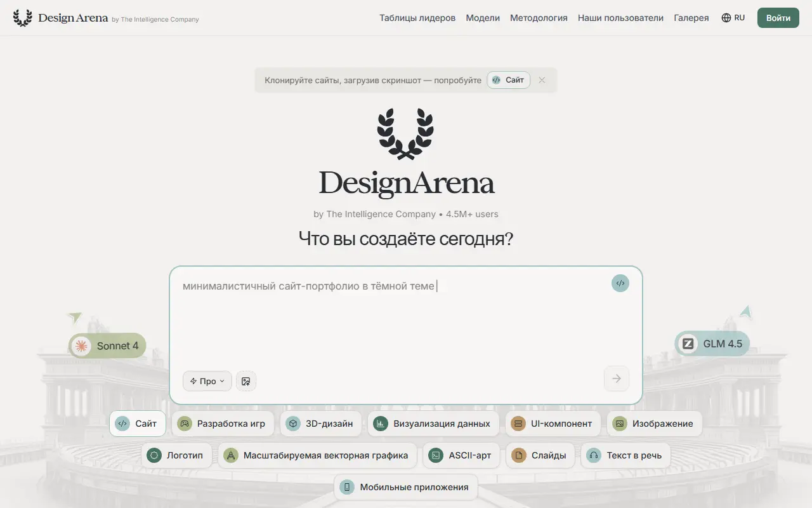The width and height of the screenshot is (812, 508).
Task: Select UI-компонент category
Action: 553,424
